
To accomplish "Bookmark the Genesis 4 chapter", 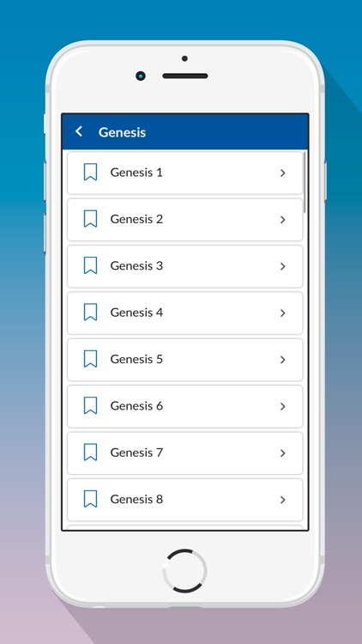I will 90,313.
